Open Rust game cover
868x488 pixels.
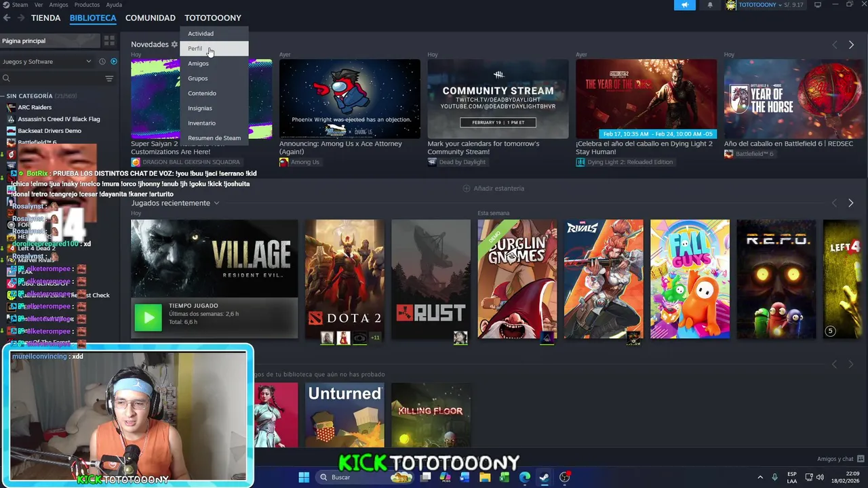click(x=431, y=279)
